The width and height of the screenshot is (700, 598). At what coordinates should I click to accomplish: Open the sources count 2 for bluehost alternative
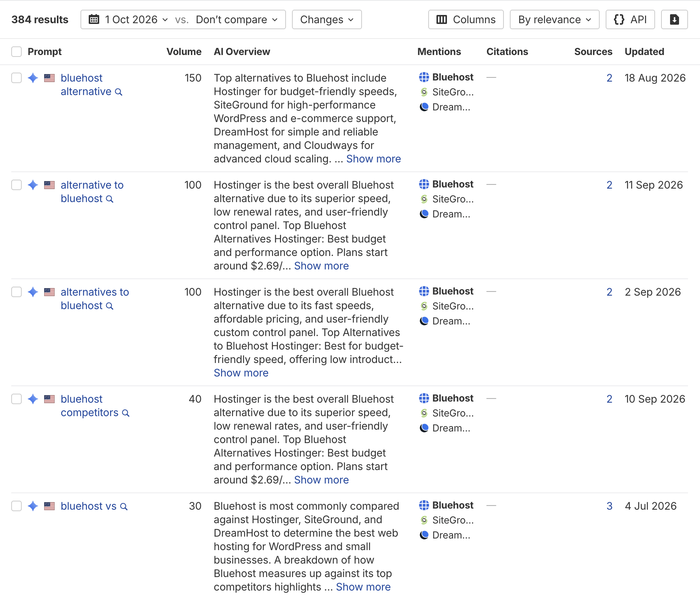click(609, 78)
